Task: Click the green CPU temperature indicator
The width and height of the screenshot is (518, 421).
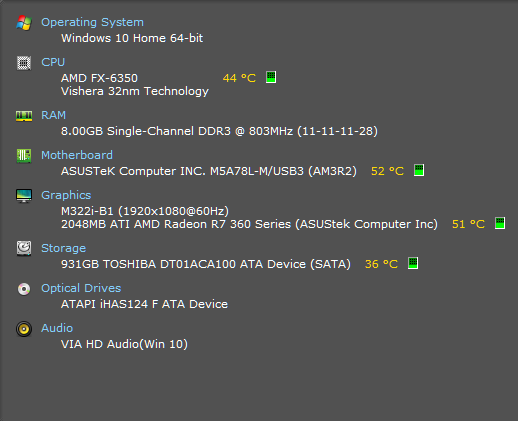Action: point(271,77)
